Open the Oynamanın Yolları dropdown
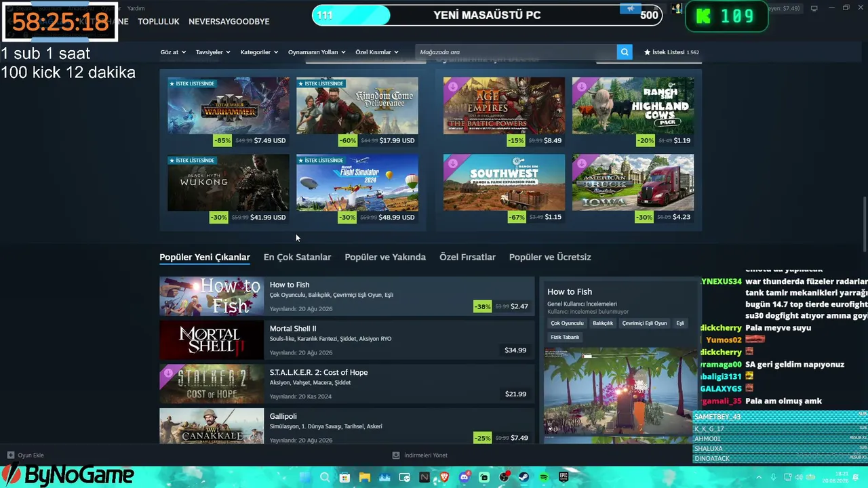The height and width of the screenshot is (488, 868). 317,52
